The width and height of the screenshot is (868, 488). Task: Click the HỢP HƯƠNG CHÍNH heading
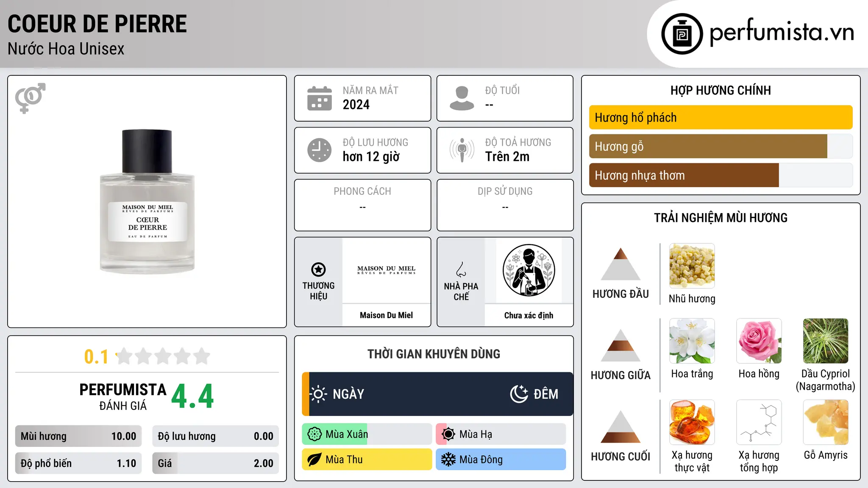point(721,90)
